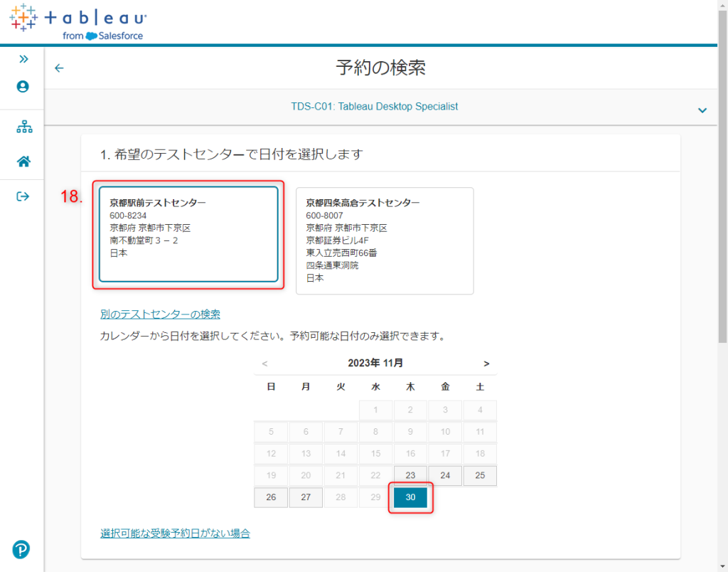Click 京都証券ビル4F address line
Image resolution: width=728 pixels, height=572 pixels.
click(x=337, y=240)
